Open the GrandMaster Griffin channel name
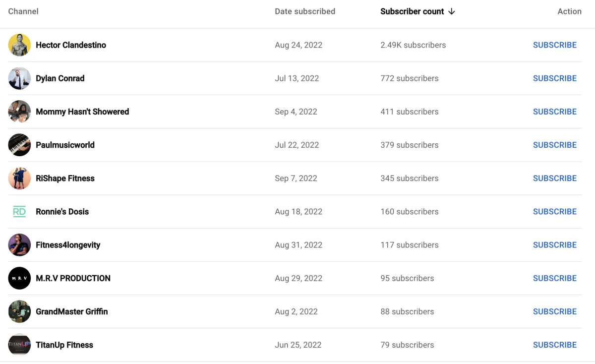 click(x=72, y=311)
